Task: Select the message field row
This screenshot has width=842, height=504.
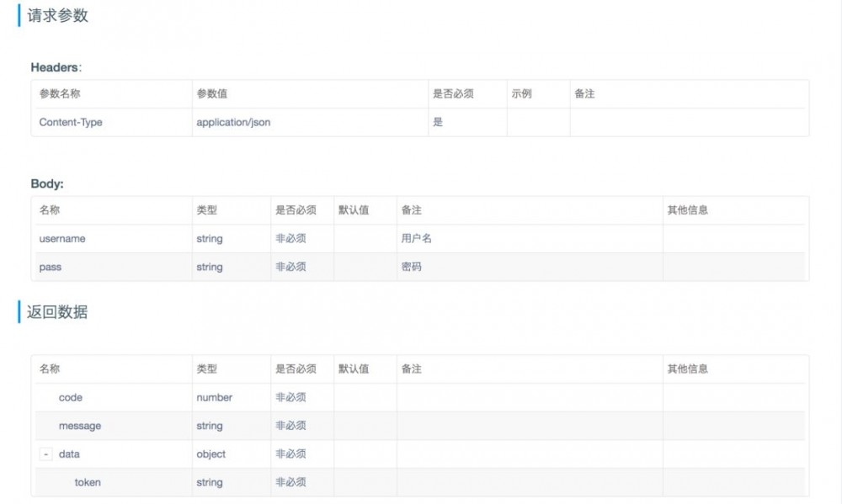Action: tap(79, 426)
